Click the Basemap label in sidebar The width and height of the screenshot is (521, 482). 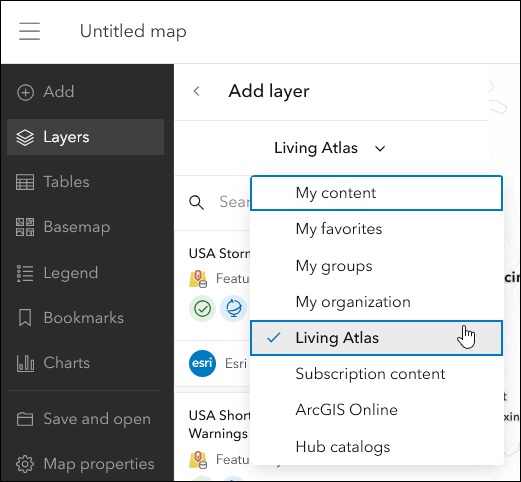pos(77,227)
